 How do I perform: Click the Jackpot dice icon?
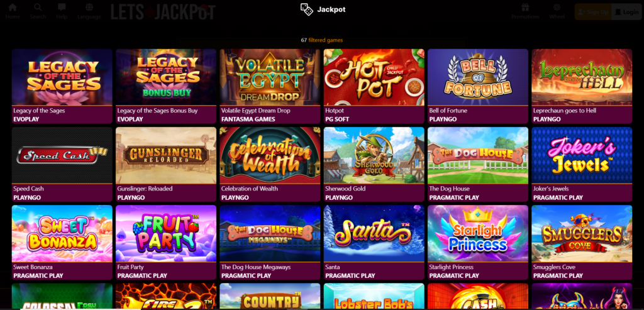point(307,9)
